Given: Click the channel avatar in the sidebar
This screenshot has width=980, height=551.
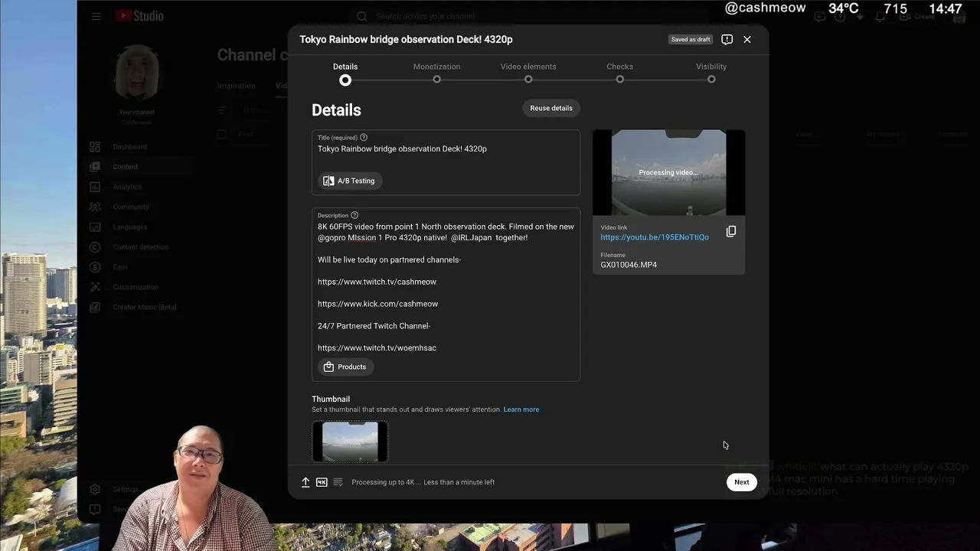Looking at the screenshot, I should (x=137, y=73).
